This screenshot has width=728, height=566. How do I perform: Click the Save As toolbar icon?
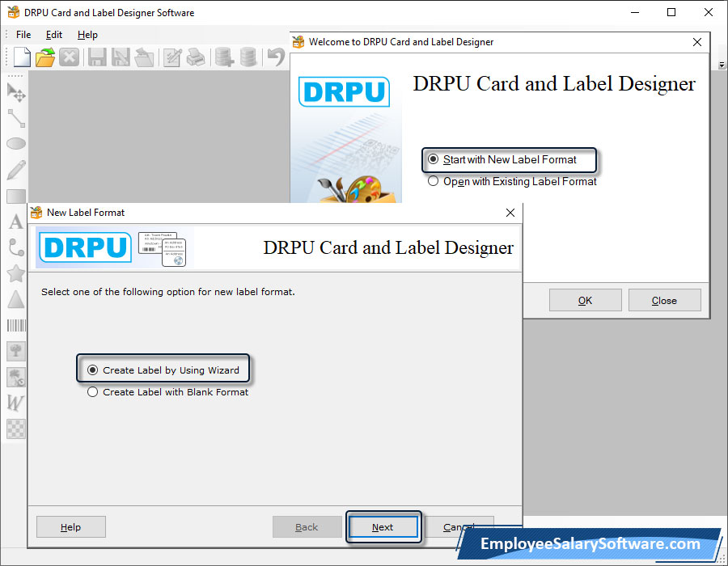121,57
